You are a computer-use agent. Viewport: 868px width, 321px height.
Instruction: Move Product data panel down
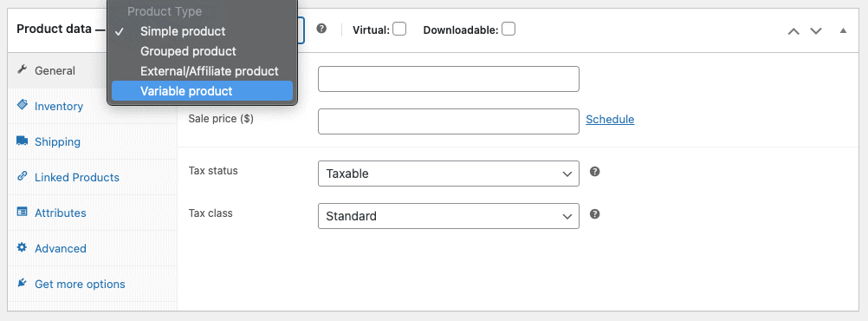[816, 31]
